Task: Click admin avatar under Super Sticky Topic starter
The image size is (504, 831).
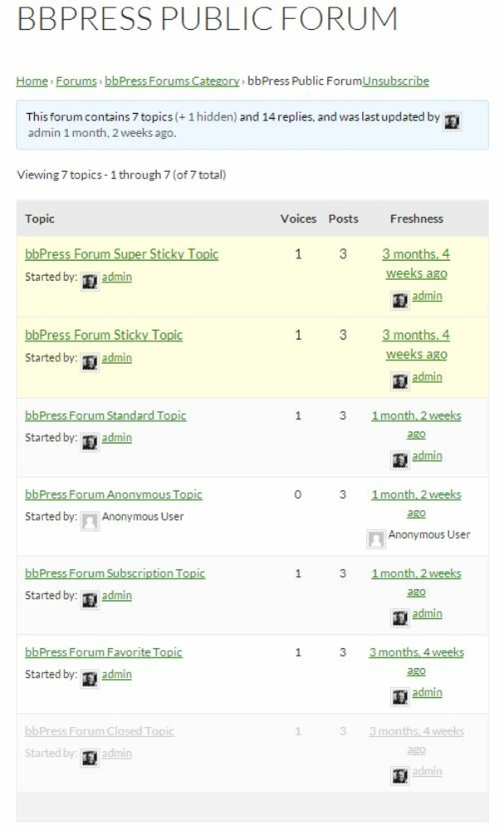Action: coord(90,282)
